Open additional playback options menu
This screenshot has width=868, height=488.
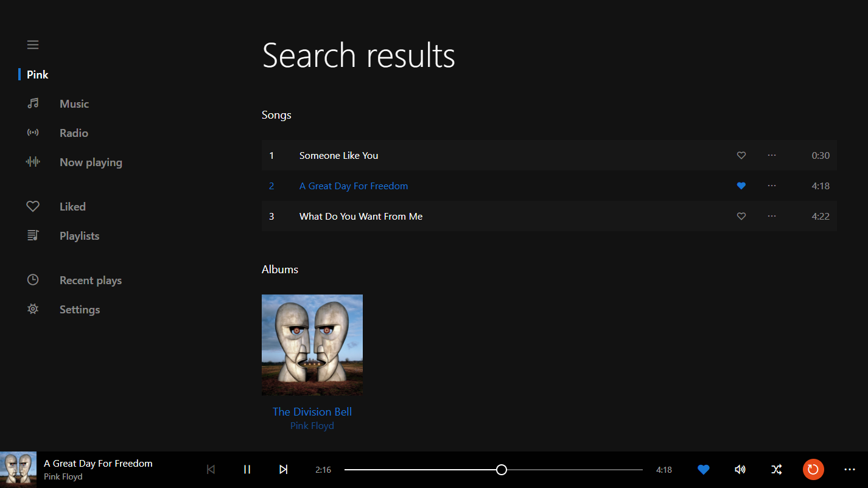[850, 469]
